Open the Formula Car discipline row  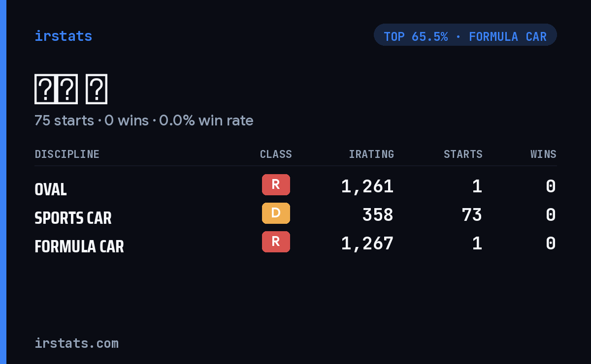pos(295,243)
